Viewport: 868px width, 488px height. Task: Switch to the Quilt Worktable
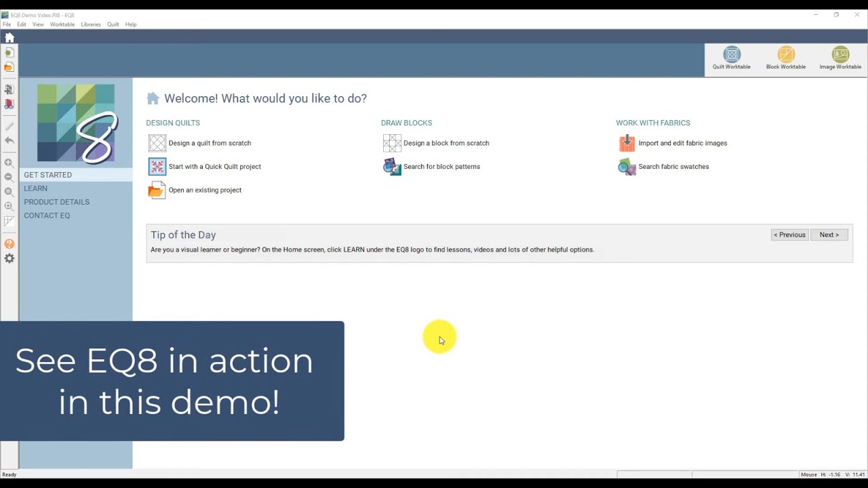pyautogui.click(x=731, y=58)
